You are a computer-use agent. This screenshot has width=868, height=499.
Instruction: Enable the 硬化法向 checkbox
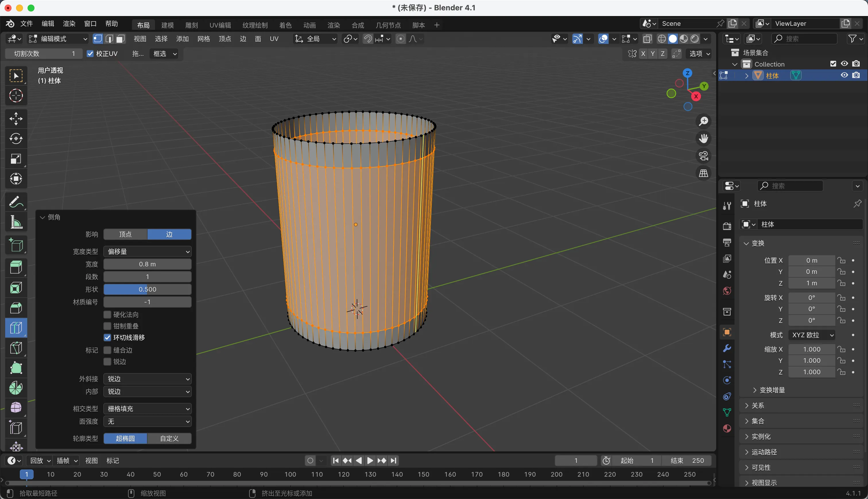coord(107,315)
